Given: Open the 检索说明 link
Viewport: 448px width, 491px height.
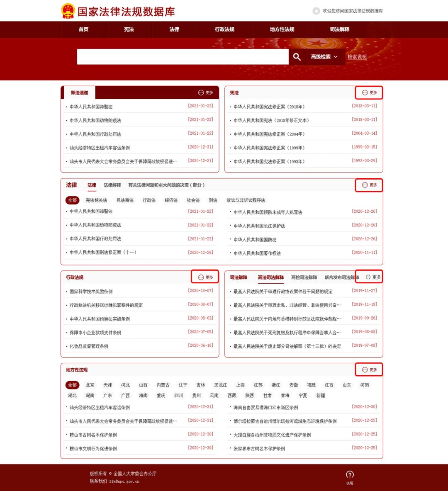Looking at the screenshot, I should [357, 57].
